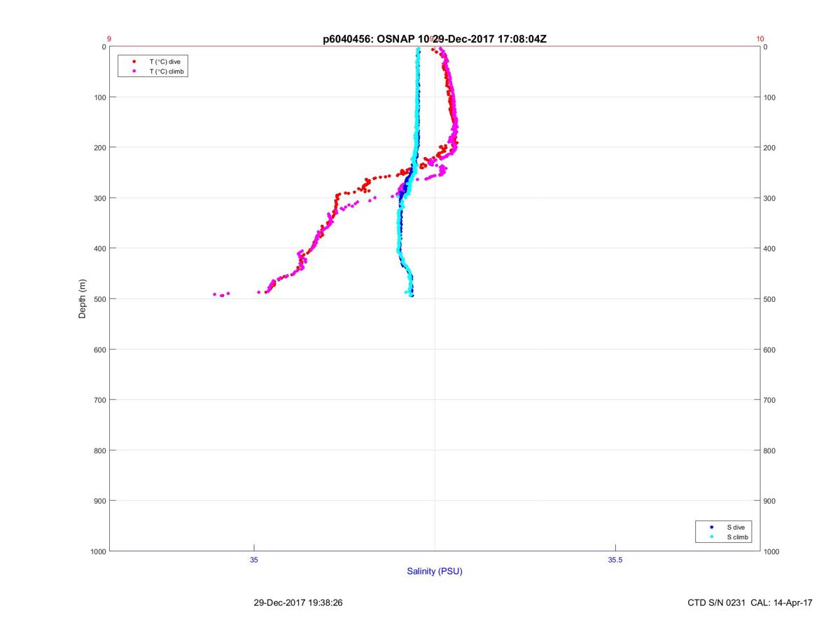The image size is (840, 620).
Task: Click the 1000 tick on the left depth axis
Action: tap(97, 551)
